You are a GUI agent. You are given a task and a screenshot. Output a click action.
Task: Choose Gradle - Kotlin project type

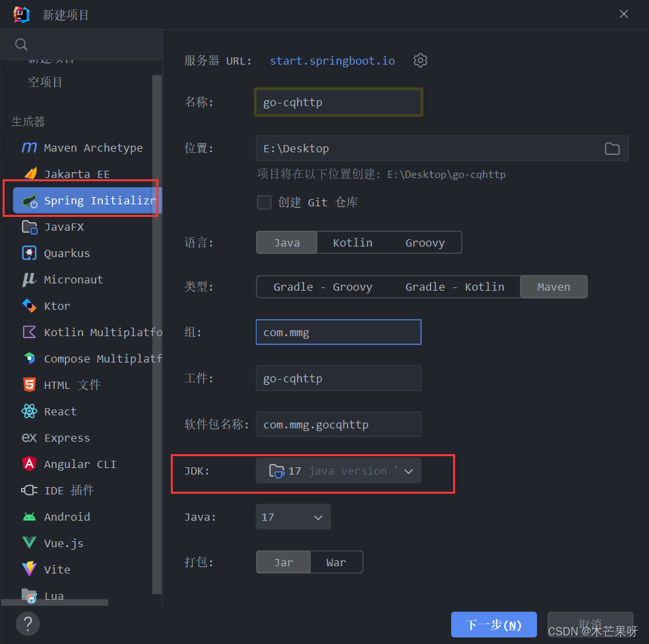(x=454, y=287)
